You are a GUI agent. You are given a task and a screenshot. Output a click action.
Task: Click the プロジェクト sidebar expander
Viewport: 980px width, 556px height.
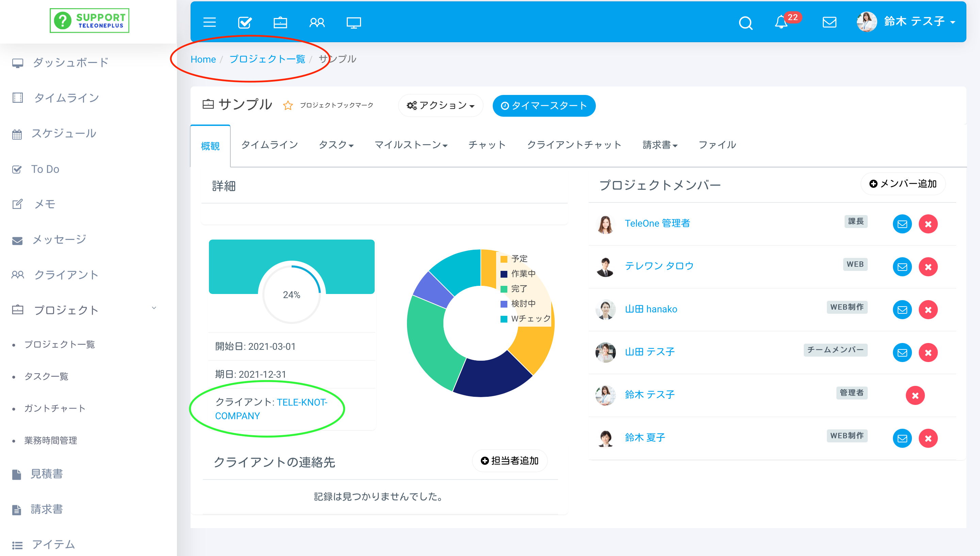[x=154, y=310]
